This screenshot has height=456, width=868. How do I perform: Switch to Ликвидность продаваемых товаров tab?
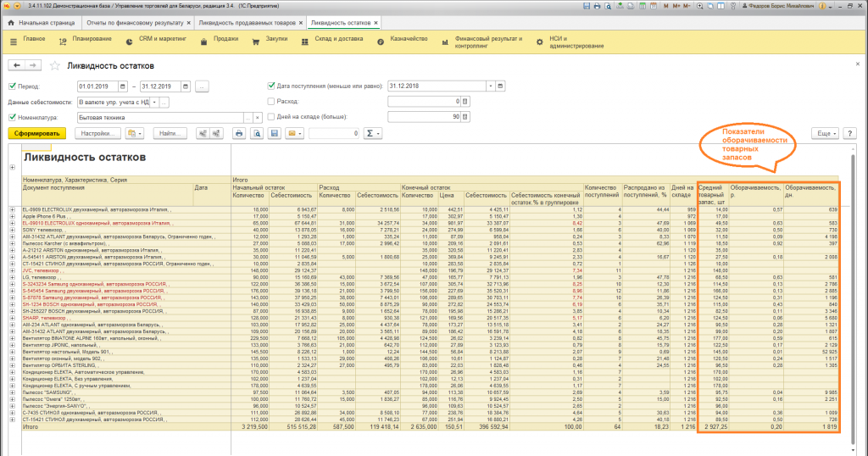248,20
